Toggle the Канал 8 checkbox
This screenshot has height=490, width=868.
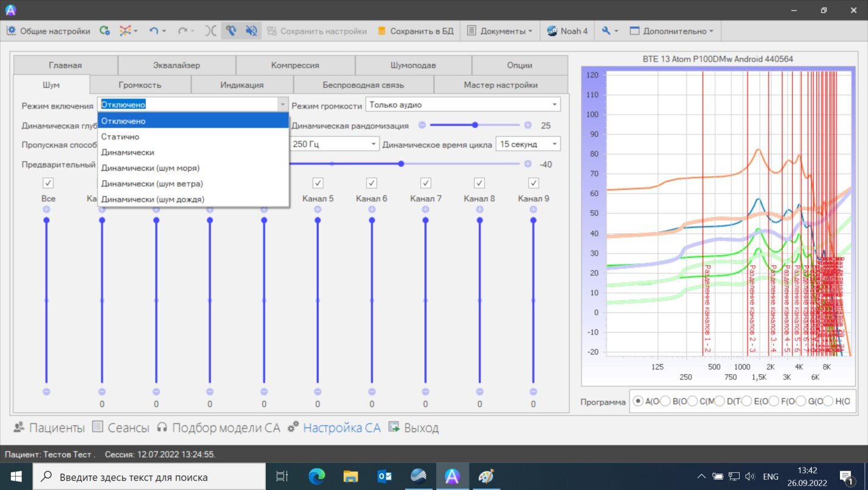[479, 183]
